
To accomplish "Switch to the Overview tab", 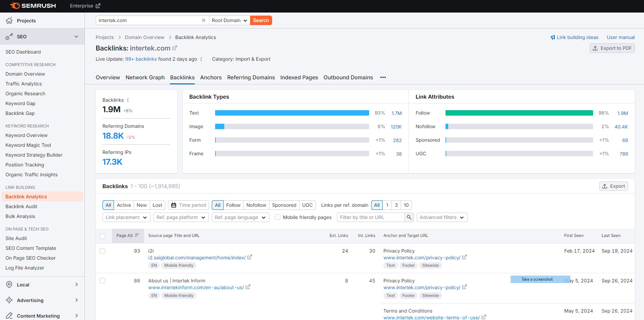I will coord(108,77).
